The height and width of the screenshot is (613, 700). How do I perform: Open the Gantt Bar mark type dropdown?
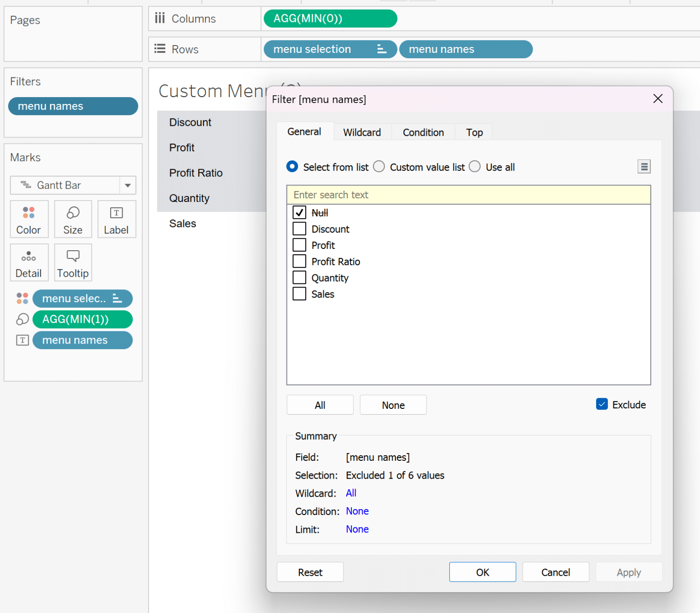pyautogui.click(x=128, y=185)
